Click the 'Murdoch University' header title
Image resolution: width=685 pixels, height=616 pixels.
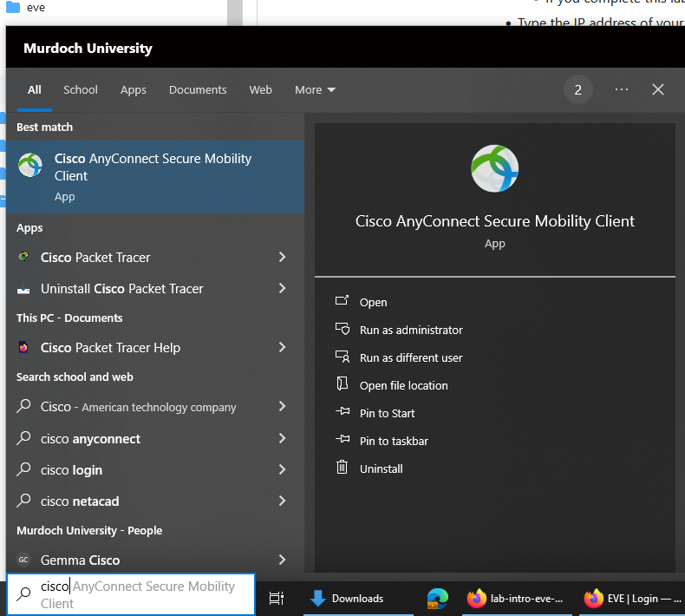click(x=88, y=48)
